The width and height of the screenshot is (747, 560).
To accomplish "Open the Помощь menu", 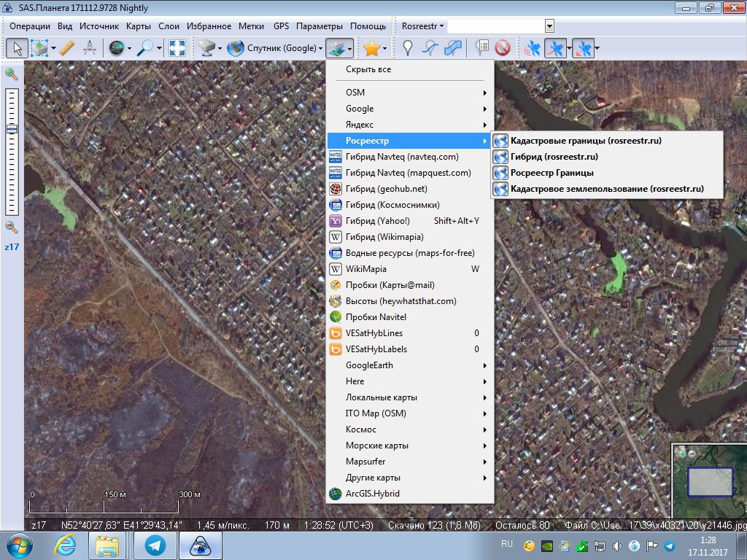I will [368, 26].
